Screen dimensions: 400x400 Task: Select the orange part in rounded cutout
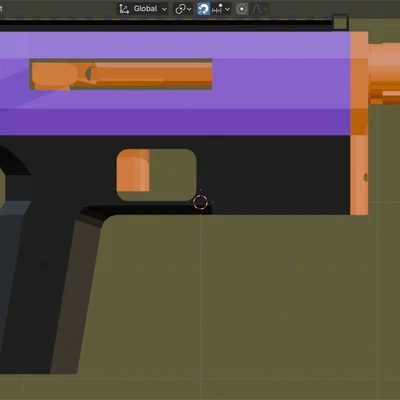point(133,170)
